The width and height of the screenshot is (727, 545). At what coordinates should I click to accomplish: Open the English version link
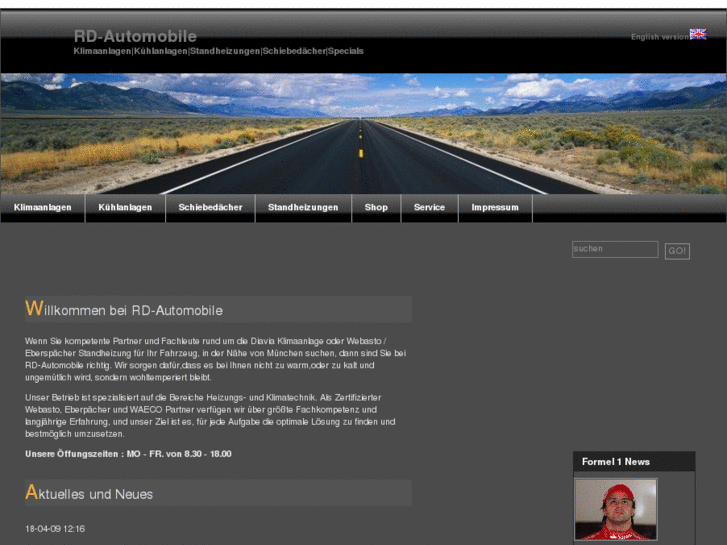point(660,37)
